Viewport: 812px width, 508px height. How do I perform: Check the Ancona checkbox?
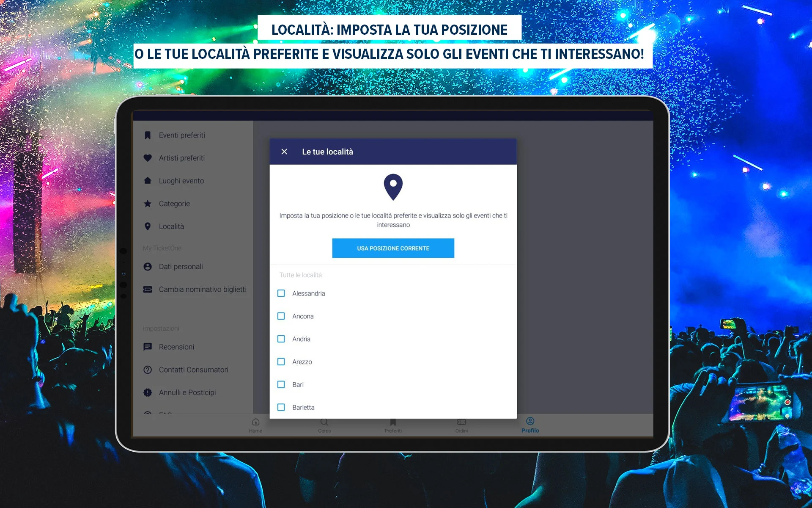(x=281, y=316)
